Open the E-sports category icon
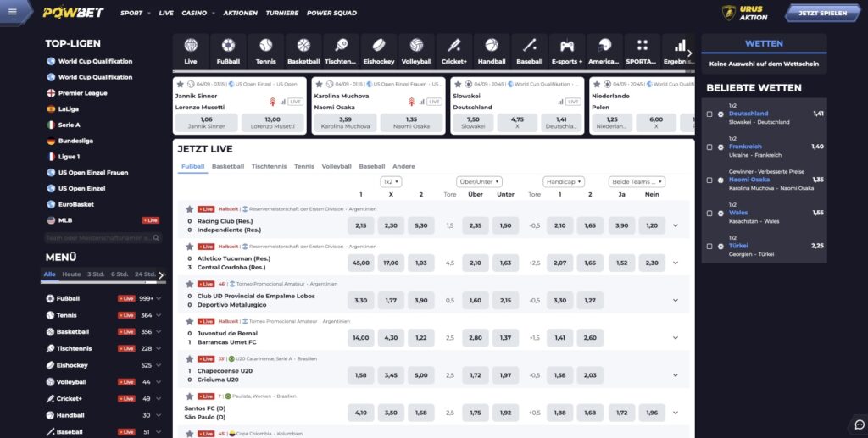 click(x=566, y=50)
